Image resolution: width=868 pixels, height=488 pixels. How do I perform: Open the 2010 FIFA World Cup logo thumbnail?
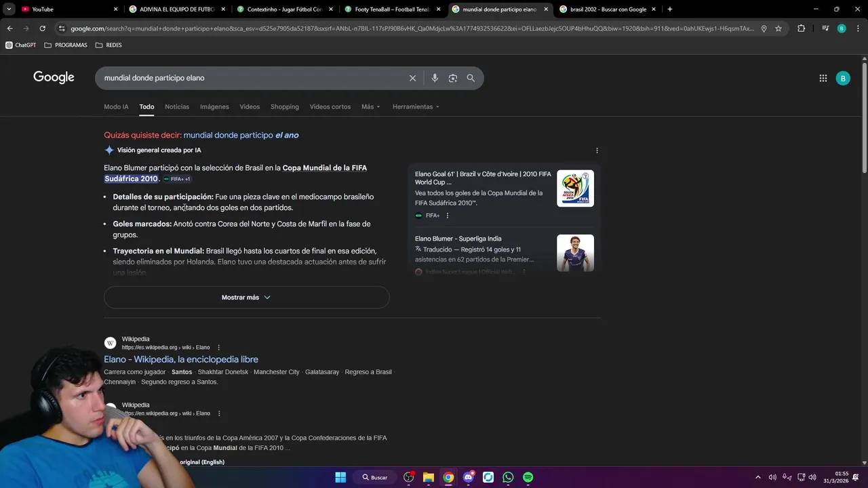click(x=575, y=188)
